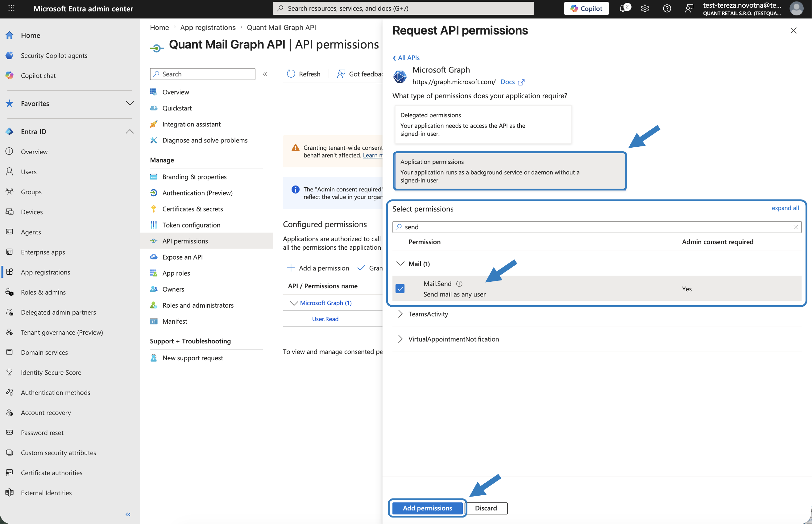
Task: Expand the TeamsActivity group
Action: coord(400,314)
